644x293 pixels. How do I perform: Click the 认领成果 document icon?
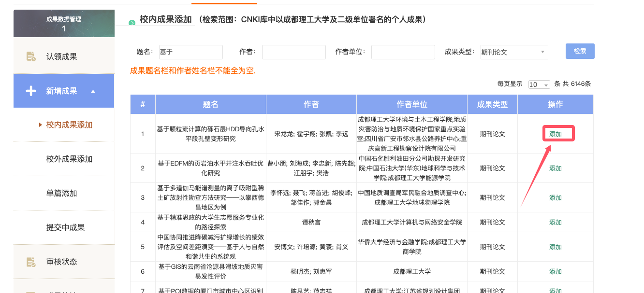[x=31, y=56]
